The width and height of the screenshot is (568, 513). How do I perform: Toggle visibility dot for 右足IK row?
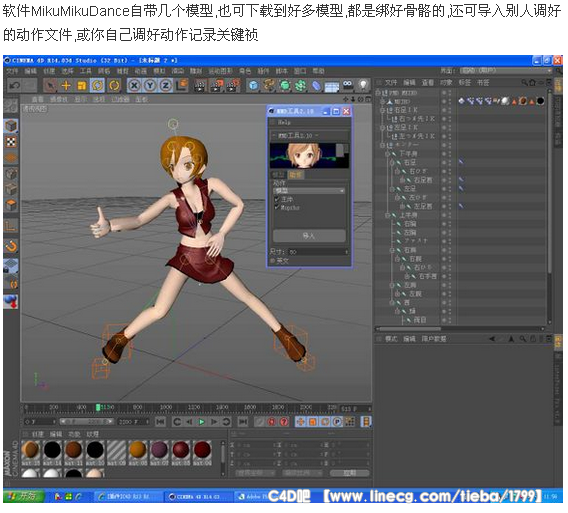coord(444,109)
